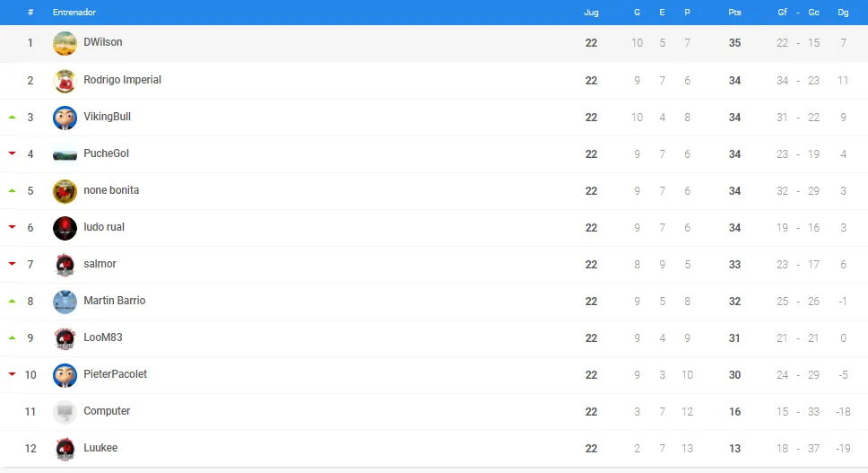Viewport: 868px width, 473px height.
Task: Click DWilson's avatar icon
Action: (x=65, y=43)
